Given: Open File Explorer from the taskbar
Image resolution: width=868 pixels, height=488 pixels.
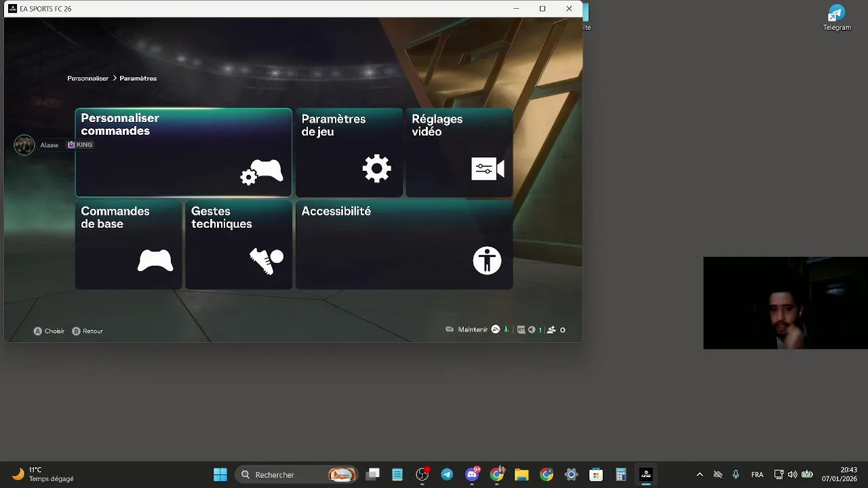Looking at the screenshot, I should pyautogui.click(x=521, y=474).
